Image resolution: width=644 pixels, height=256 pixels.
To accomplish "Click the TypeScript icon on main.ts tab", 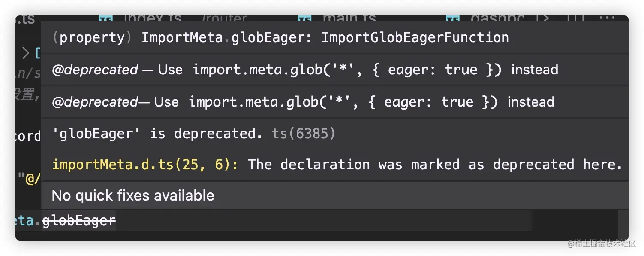I will point(304,19).
